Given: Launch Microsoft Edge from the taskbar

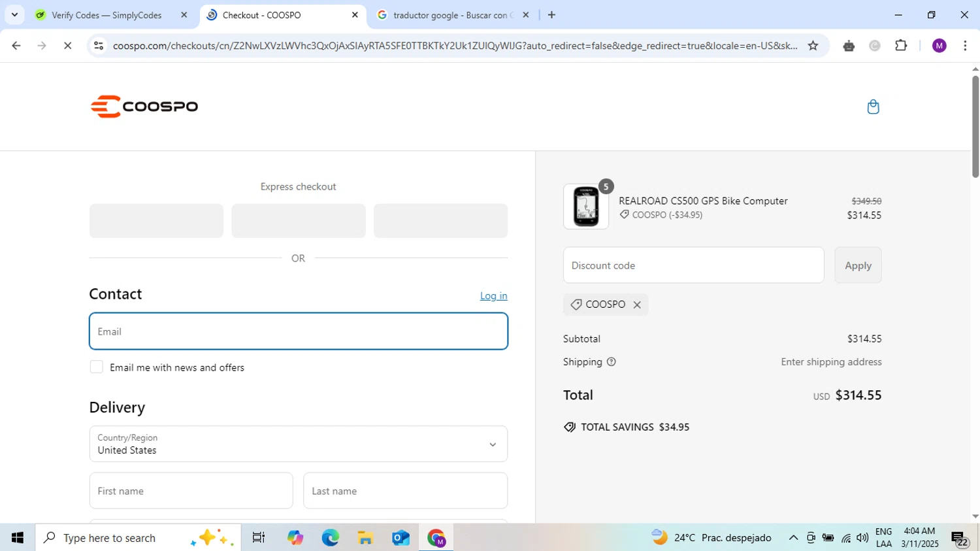Looking at the screenshot, I should coord(331,538).
